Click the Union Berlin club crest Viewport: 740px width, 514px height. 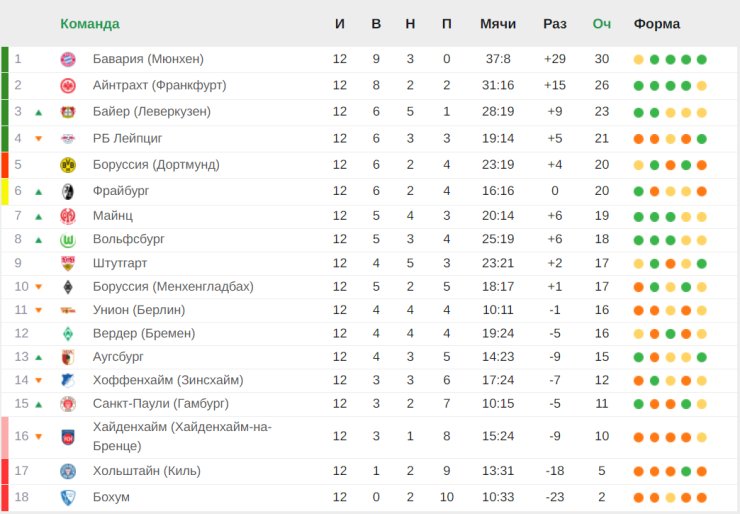click(68, 310)
